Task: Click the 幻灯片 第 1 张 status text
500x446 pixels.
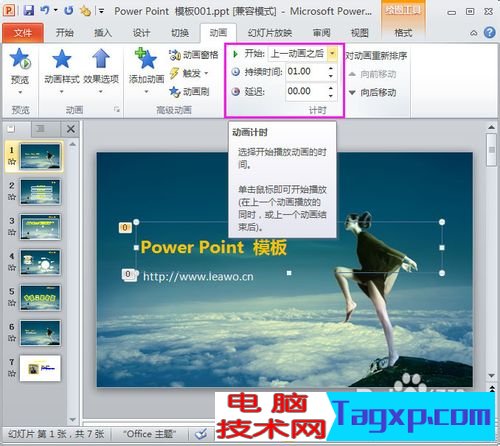Action: pyautogui.click(x=56, y=434)
